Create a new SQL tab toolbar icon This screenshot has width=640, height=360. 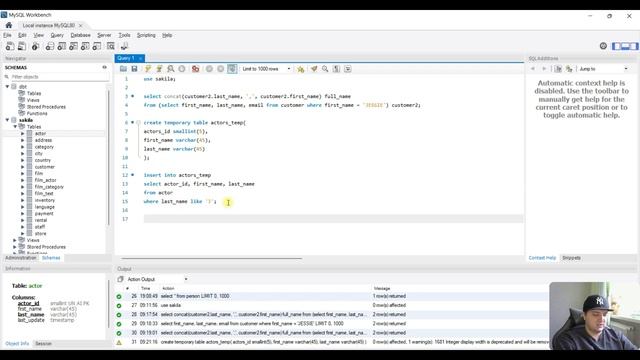click(x=10, y=47)
